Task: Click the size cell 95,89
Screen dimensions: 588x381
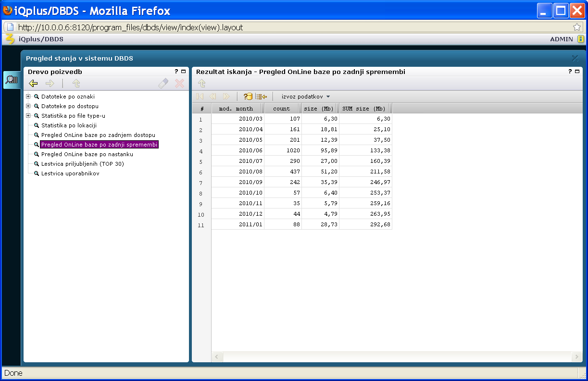Action: coord(320,150)
